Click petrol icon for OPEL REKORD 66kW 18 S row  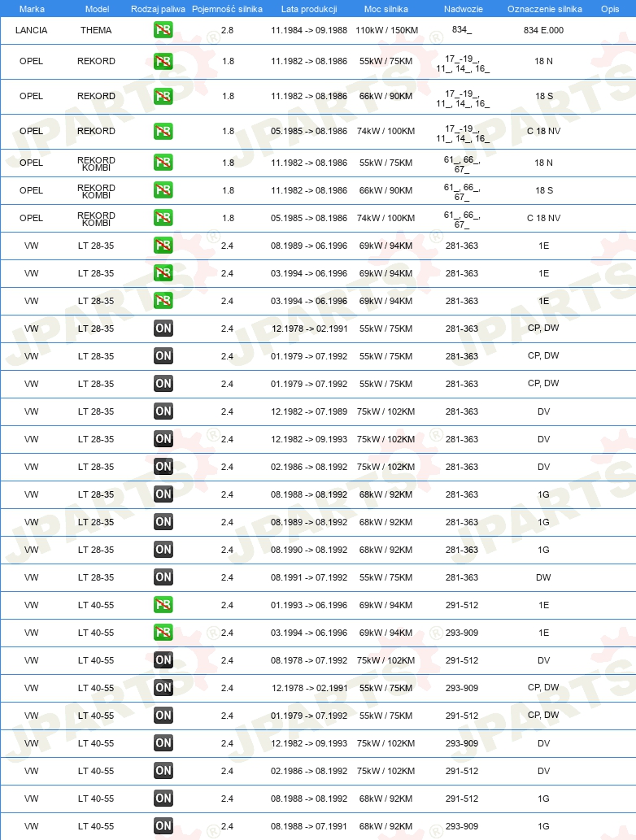click(163, 97)
